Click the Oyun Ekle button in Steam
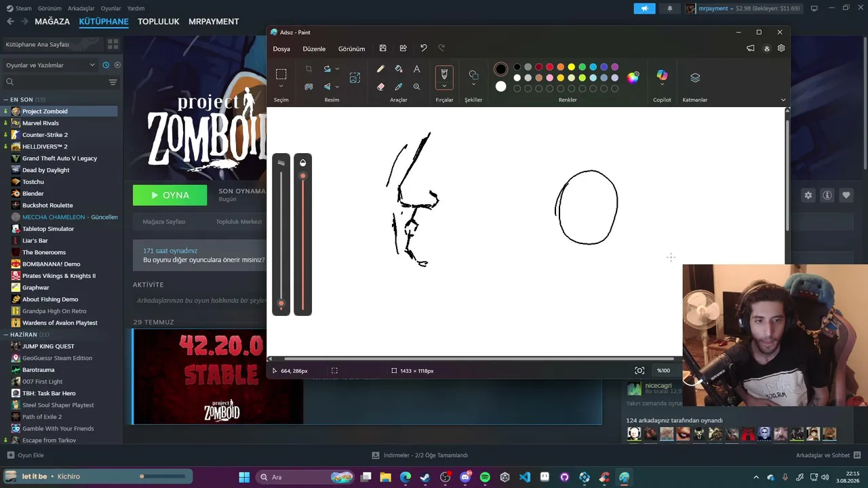Image resolution: width=868 pixels, height=488 pixels. click(25, 455)
